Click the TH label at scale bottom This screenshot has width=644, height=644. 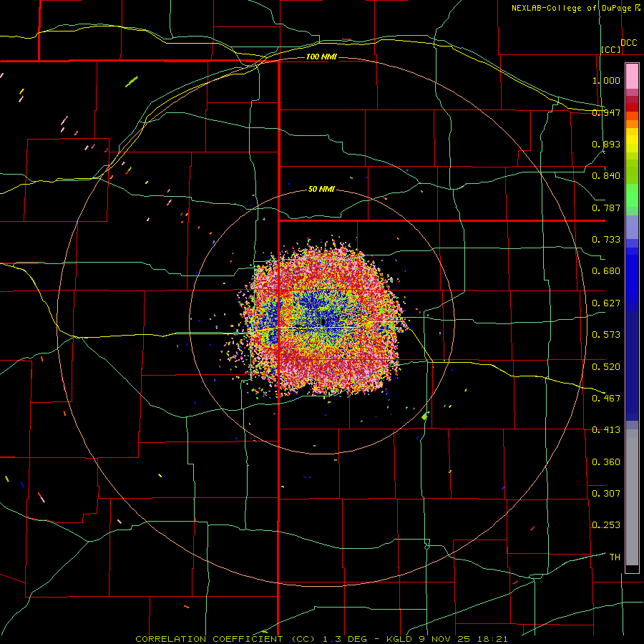pos(615,557)
